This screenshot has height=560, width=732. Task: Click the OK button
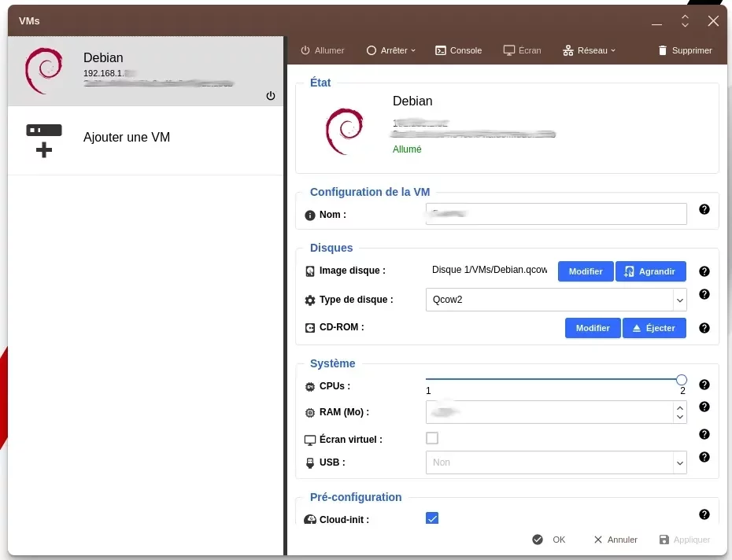click(549, 540)
